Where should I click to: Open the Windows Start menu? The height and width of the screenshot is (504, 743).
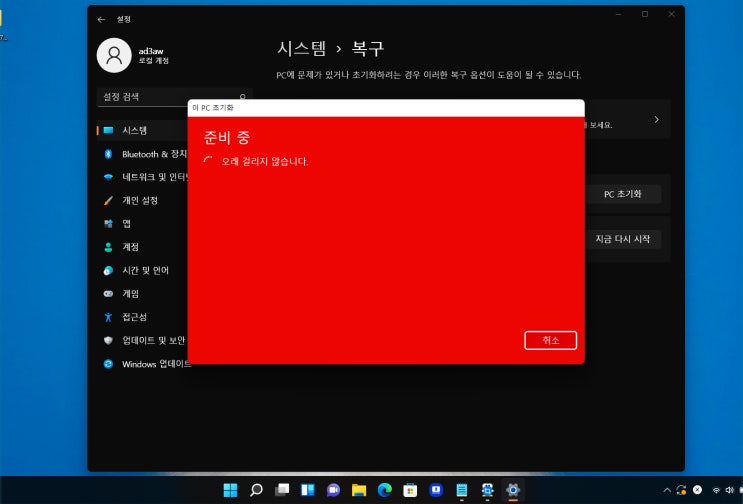[230, 490]
